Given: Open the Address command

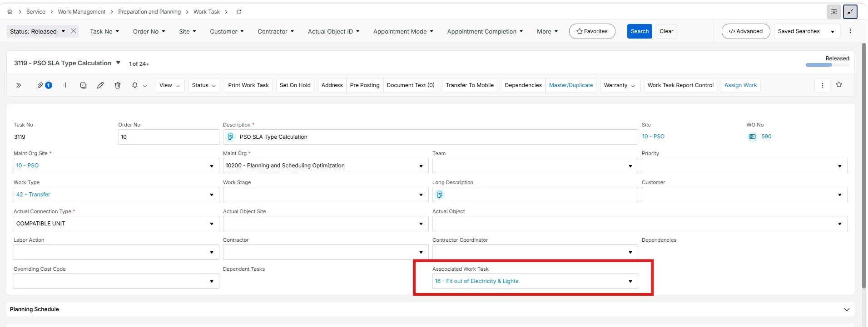Looking at the screenshot, I should pyautogui.click(x=332, y=85).
